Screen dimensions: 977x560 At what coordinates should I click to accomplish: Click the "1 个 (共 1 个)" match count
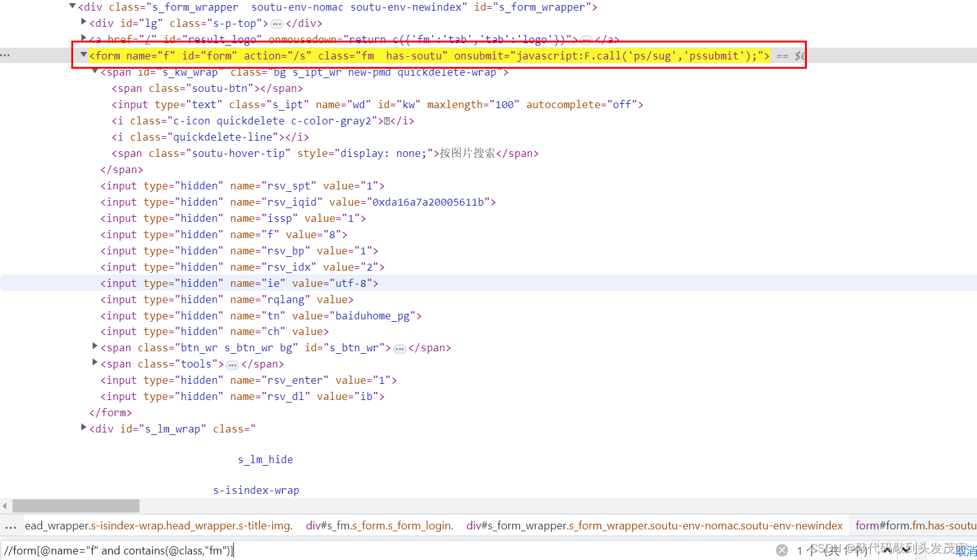click(x=832, y=551)
